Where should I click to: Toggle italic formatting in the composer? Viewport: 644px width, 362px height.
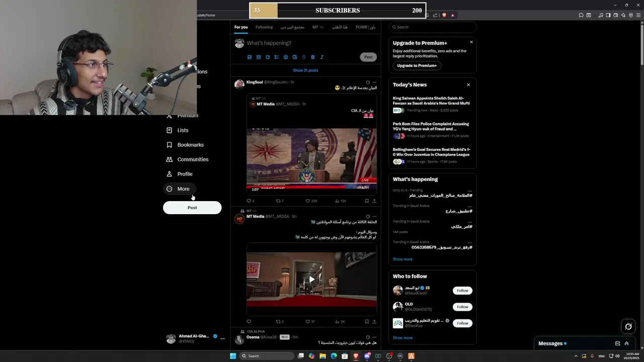pos(321,57)
